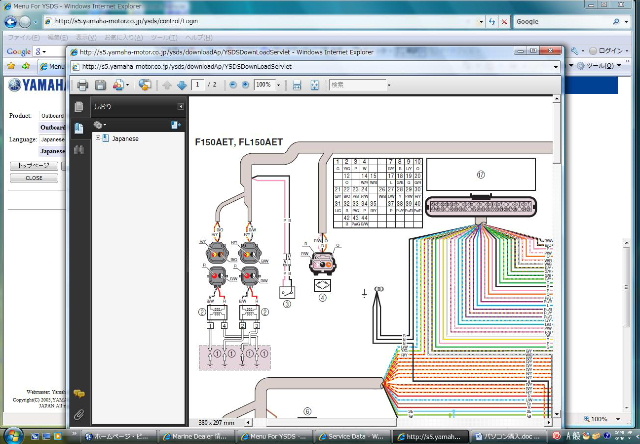Image resolution: width=640 pixels, height=444 pixels.
Task: Click Forward in the main browser window
Action: coord(25,22)
